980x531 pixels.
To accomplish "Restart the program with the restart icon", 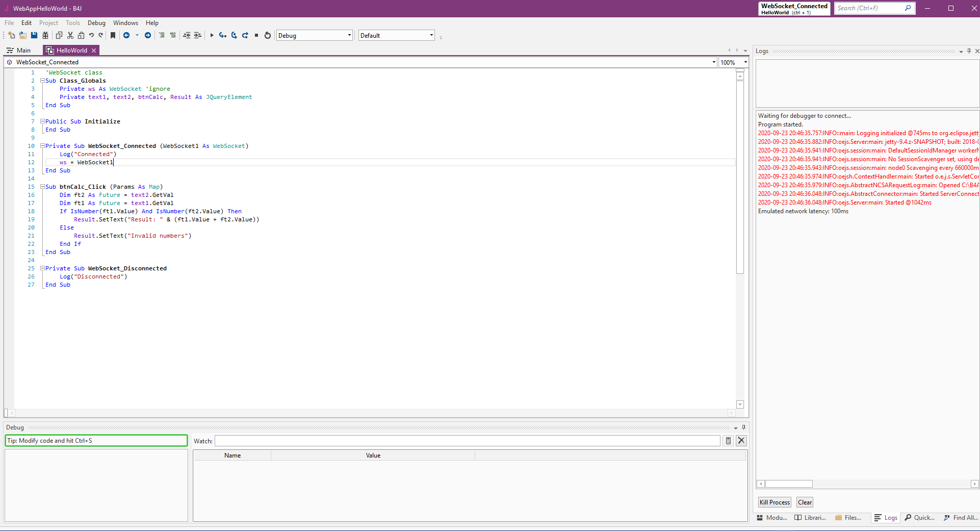I will (268, 35).
